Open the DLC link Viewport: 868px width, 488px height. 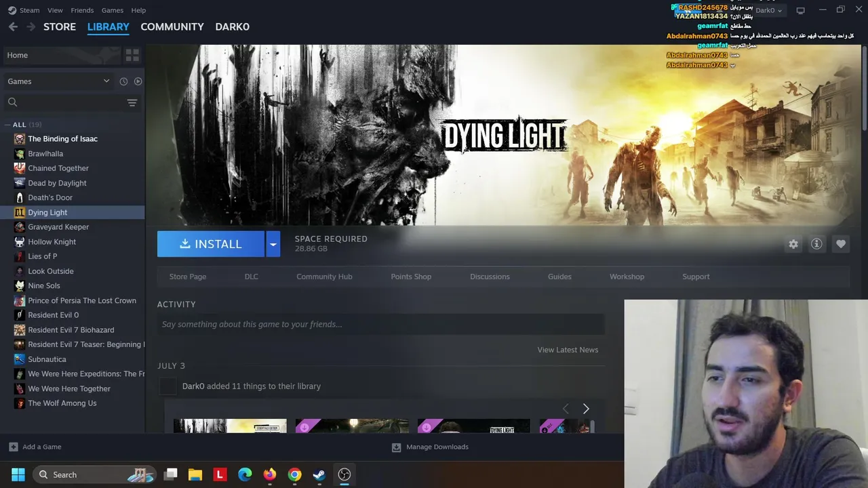click(x=252, y=277)
